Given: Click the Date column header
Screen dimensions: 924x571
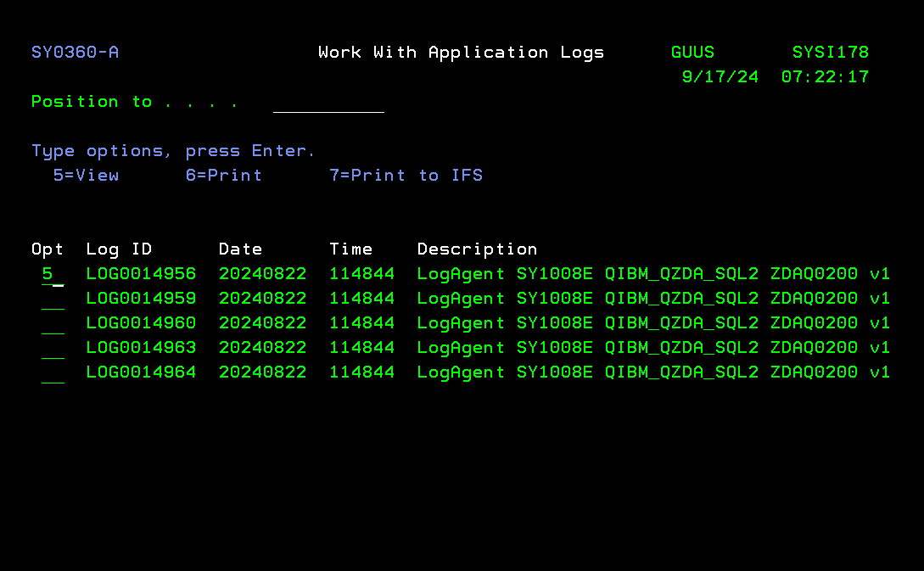Looking at the screenshot, I should 240,249.
